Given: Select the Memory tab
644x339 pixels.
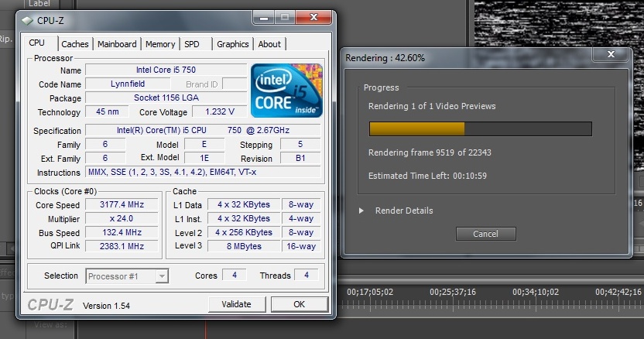Looking at the screenshot, I should [x=160, y=44].
